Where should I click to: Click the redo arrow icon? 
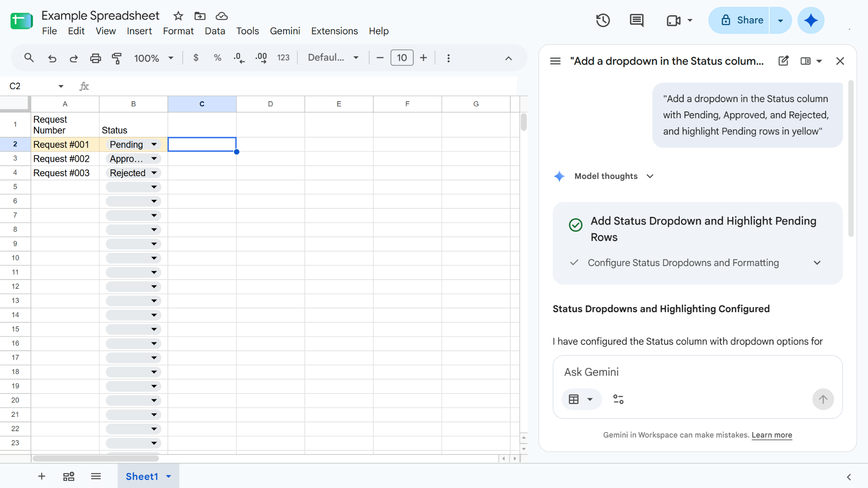(74, 58)
